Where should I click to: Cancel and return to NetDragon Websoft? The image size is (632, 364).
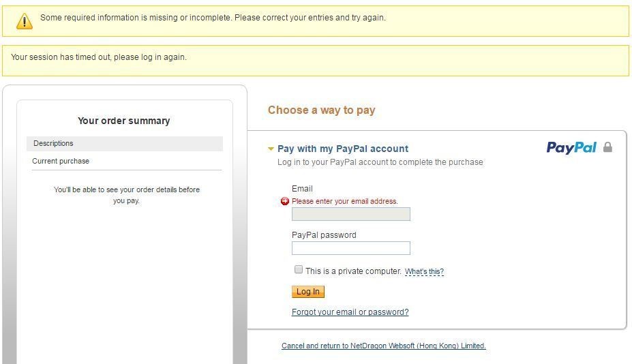coord(383,346)
